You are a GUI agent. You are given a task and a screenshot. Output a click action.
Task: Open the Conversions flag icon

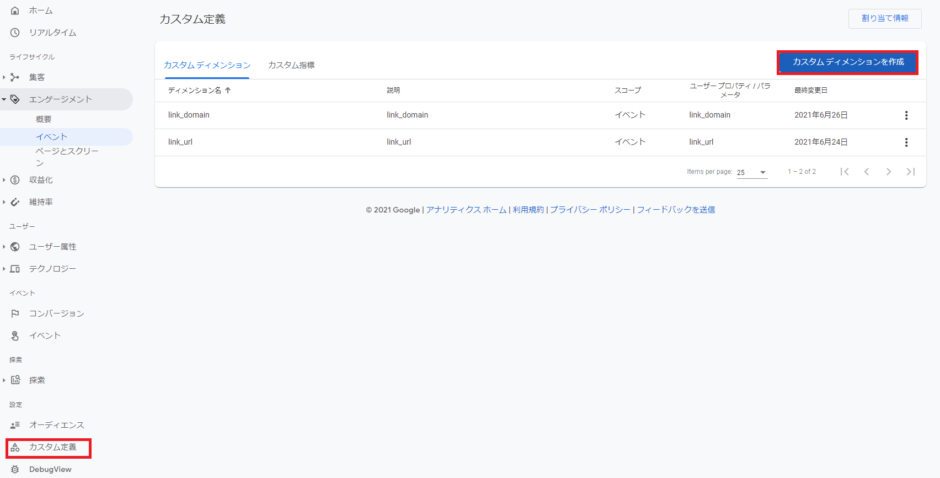tap(15, 314)
